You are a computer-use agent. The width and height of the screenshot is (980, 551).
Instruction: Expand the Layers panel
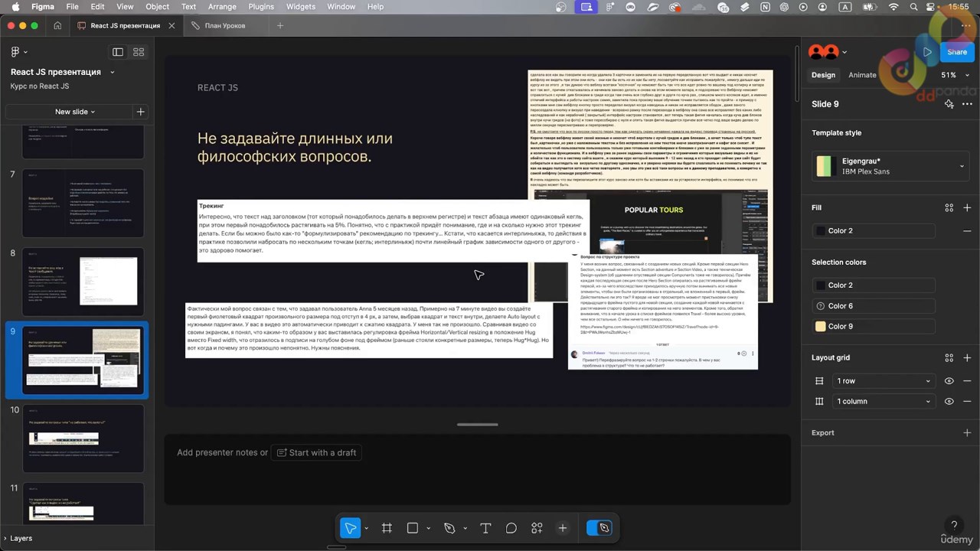(x=17, y=538)
